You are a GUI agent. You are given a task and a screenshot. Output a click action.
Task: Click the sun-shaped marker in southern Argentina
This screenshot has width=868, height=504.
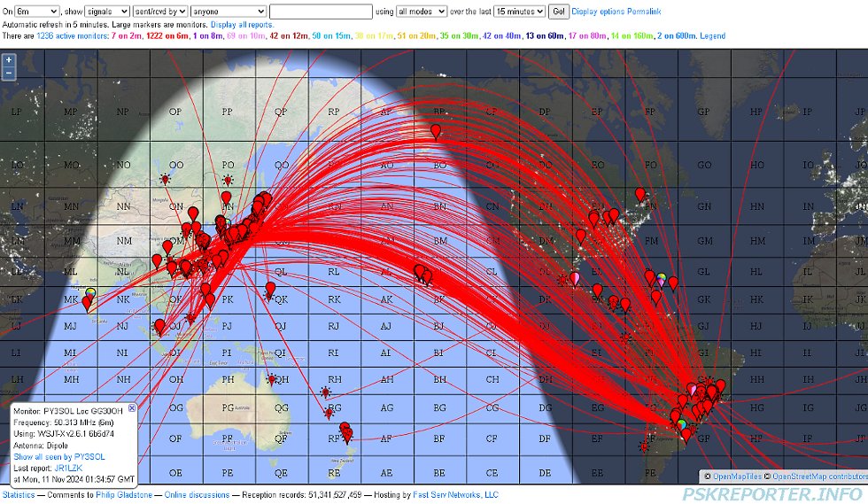[x=643, y=446]
